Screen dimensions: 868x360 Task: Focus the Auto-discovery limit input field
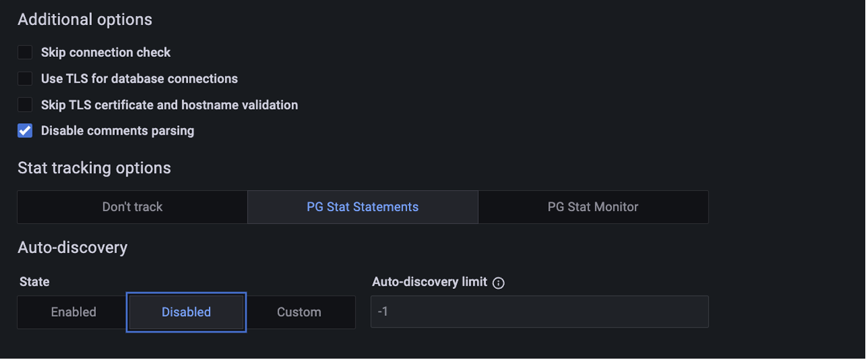coord(539,313)
